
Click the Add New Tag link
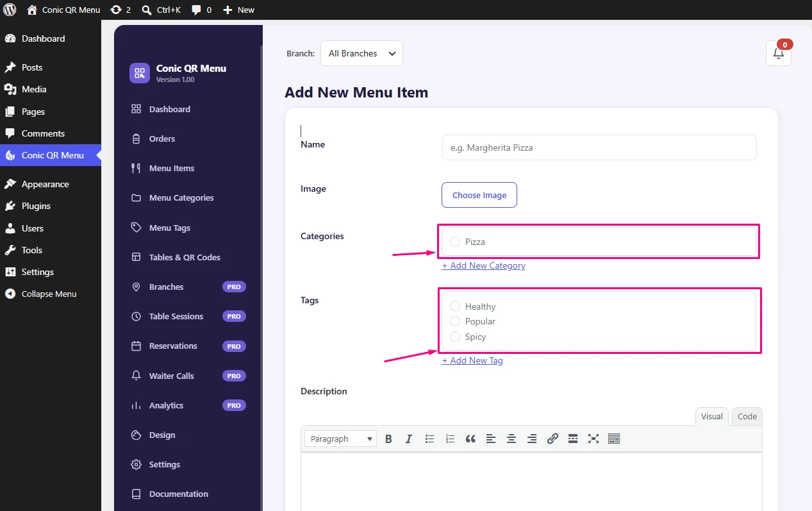pos(472,360)
